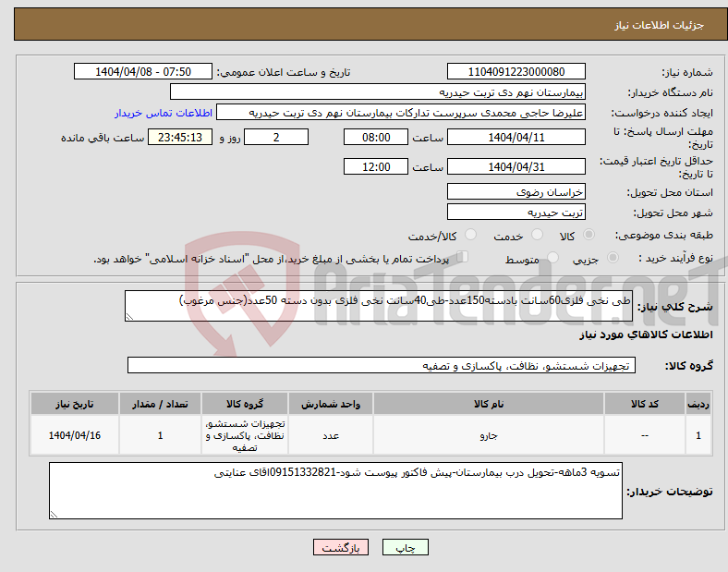Select the کالا/خدمت radio button
The height and width of the screenshot is (572, 728).
(x=470, y=235)
